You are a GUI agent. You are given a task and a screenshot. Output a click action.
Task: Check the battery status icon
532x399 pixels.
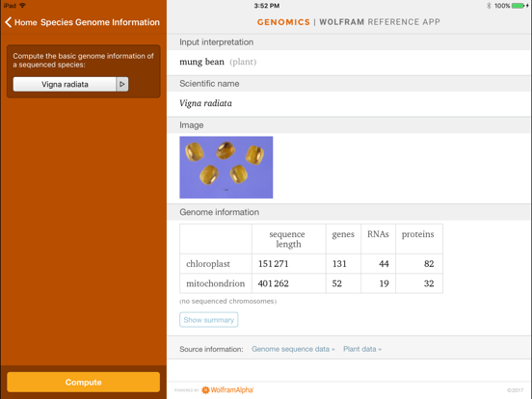pyautogui.click(x=519, y=6)
